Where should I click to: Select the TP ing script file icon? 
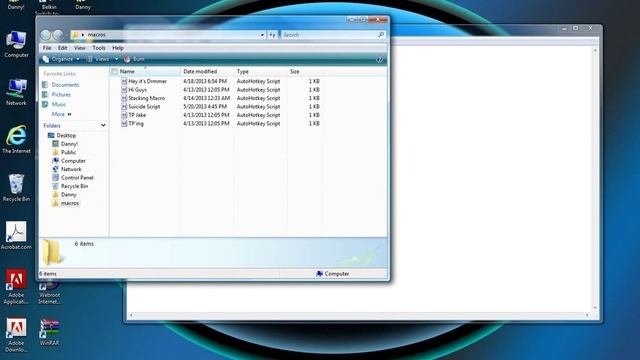click(x=124, y=123)
